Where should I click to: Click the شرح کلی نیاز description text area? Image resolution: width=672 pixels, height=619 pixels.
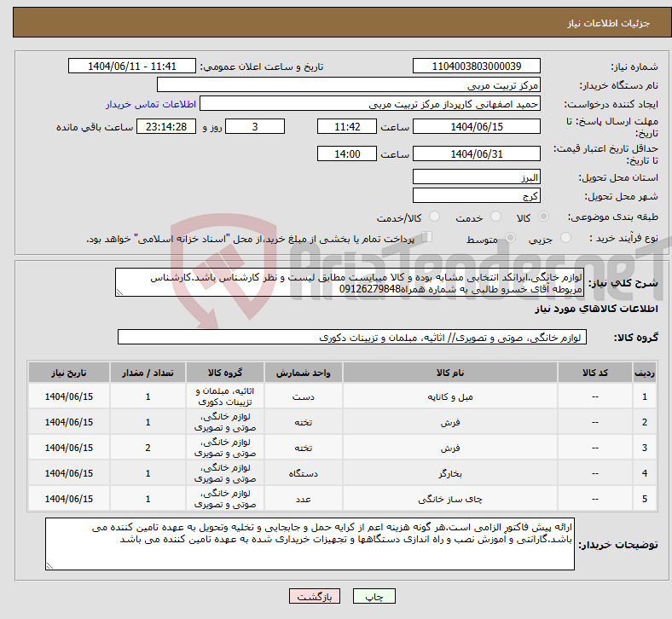348,283
